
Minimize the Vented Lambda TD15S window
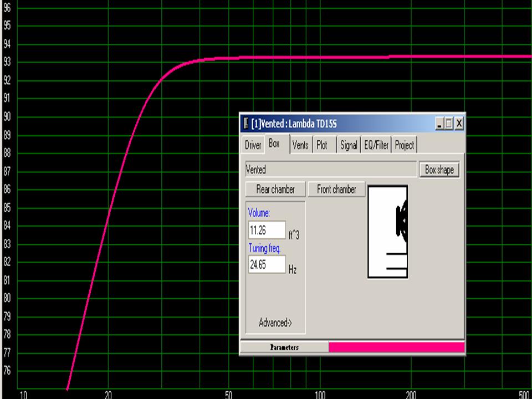(439, 124)
